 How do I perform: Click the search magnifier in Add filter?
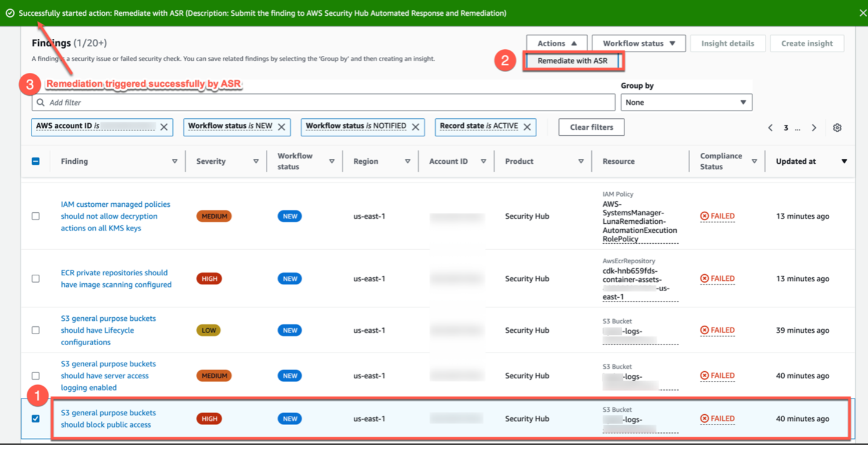41,102
